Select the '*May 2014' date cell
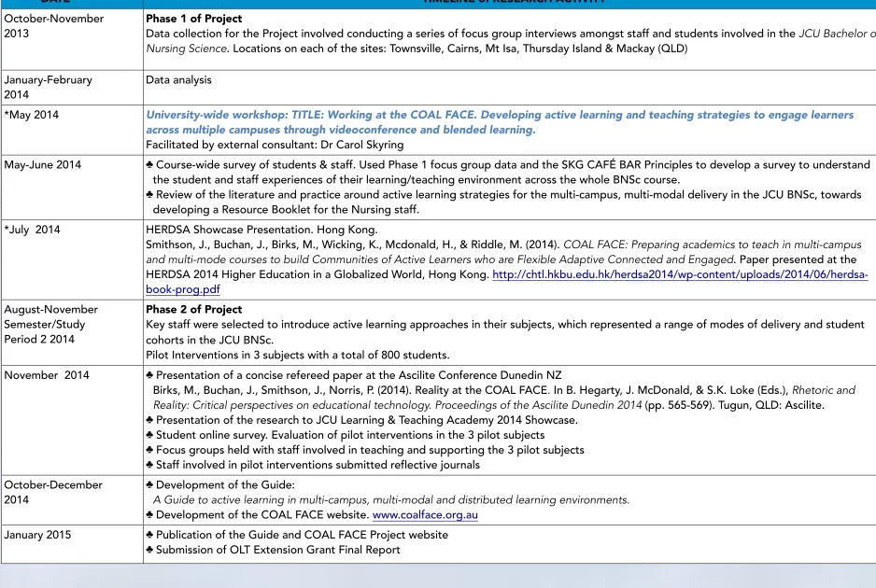The width and height of the screenshot is (876, 588). (x=72, y=130)
